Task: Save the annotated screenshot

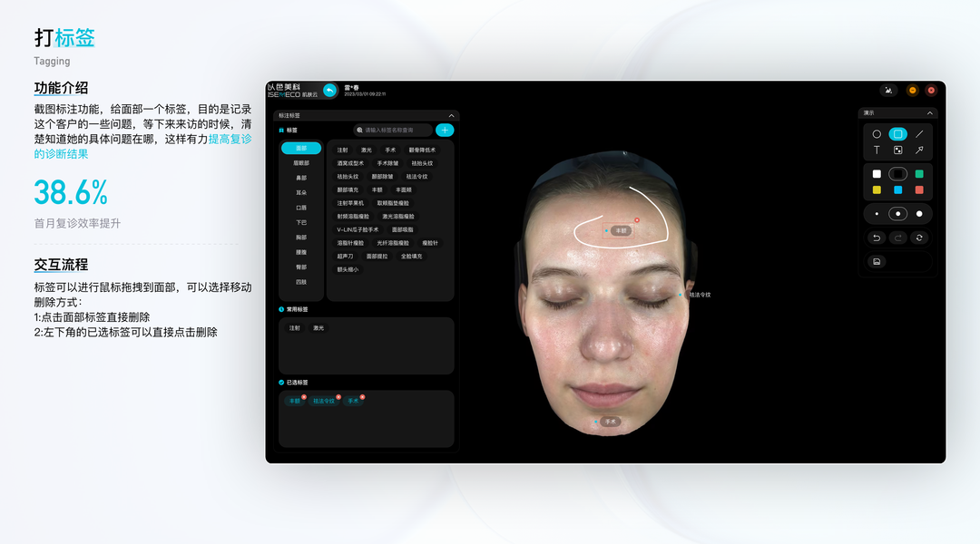Action: pyautogui.click(x=877, y=262)
